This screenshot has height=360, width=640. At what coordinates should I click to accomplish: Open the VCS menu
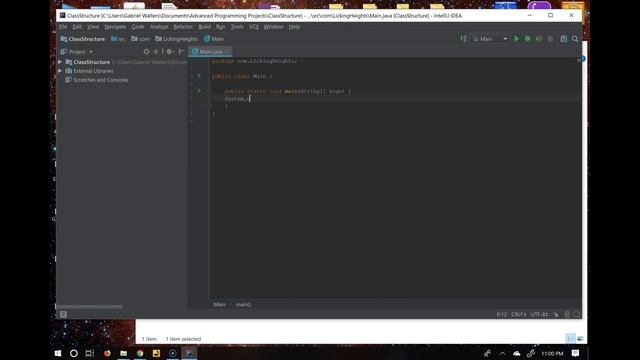254,27
